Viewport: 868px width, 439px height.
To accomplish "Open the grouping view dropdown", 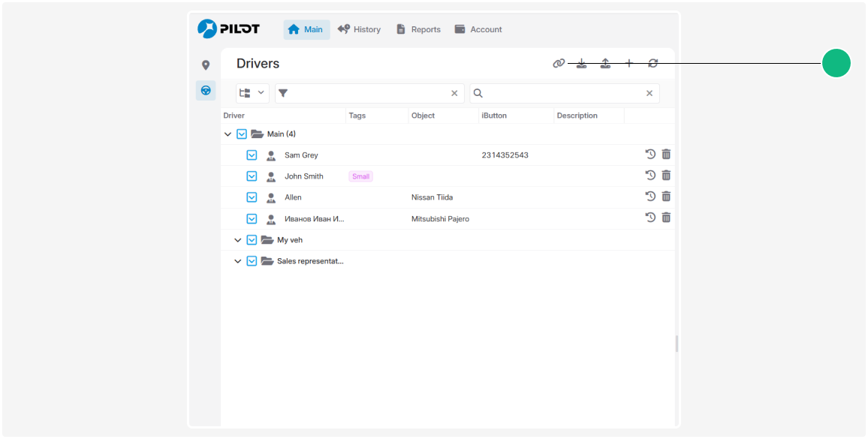I will click(252, 93).
